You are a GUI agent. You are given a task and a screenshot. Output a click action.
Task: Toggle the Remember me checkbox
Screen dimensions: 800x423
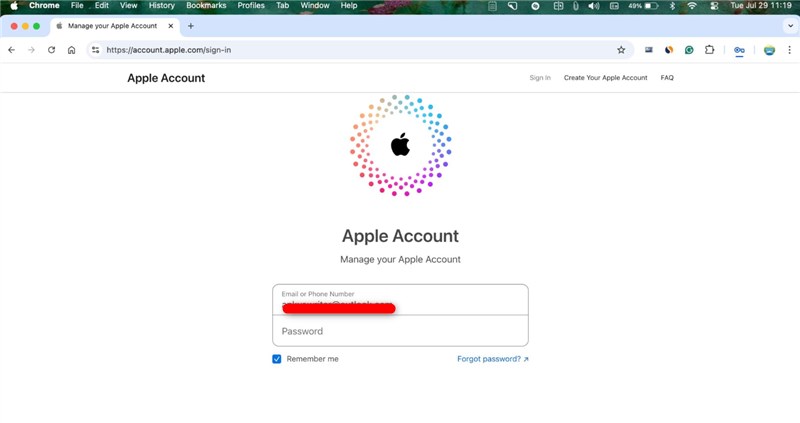point(277,359)
